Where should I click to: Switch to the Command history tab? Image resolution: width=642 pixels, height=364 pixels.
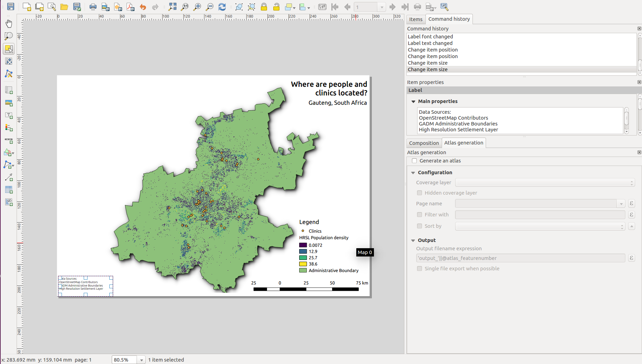[449, 19]
